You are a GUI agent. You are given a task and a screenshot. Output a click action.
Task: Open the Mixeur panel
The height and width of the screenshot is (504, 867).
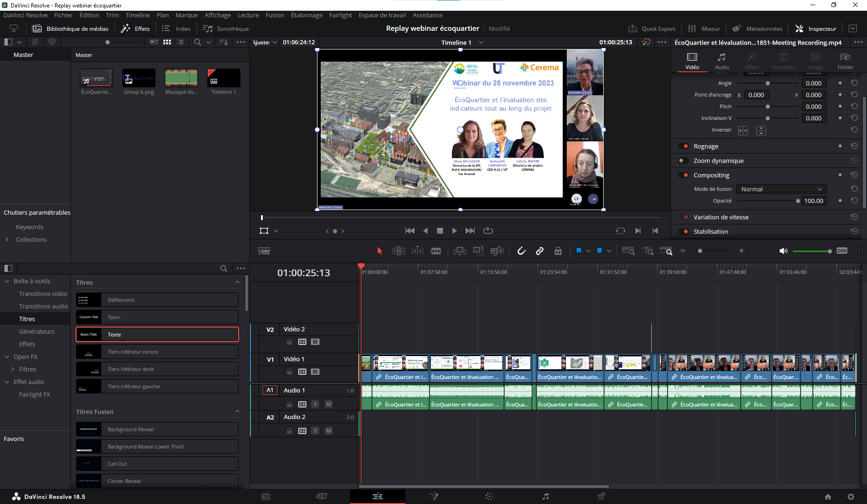[704, 28]
